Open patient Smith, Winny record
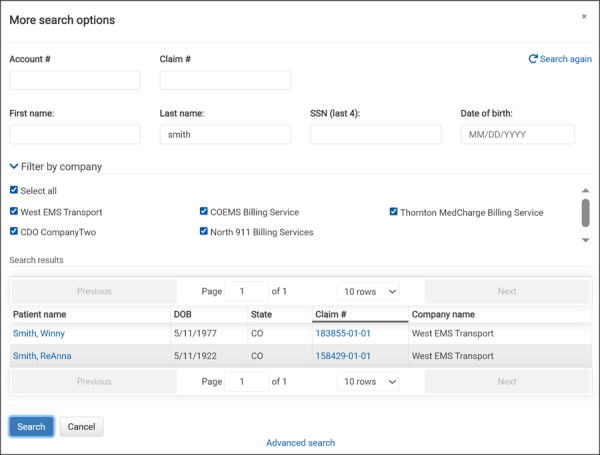 click(x=38, y=333)
